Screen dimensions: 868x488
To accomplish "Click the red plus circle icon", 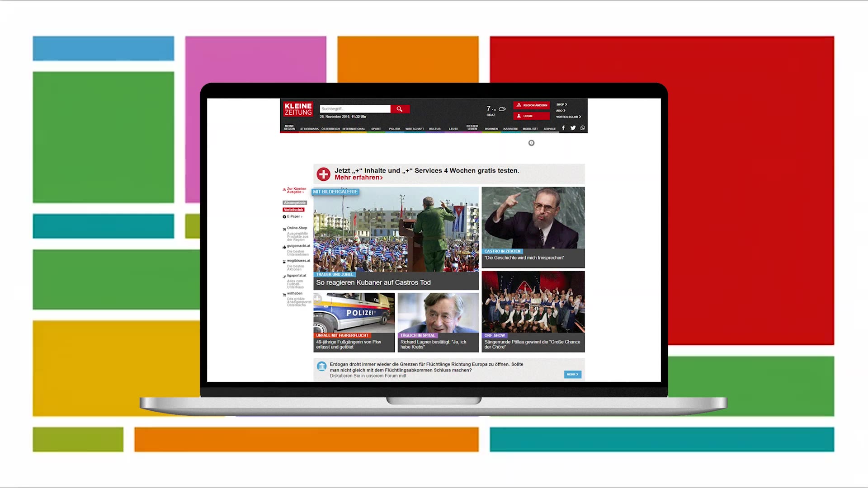I will pos(323,174).
